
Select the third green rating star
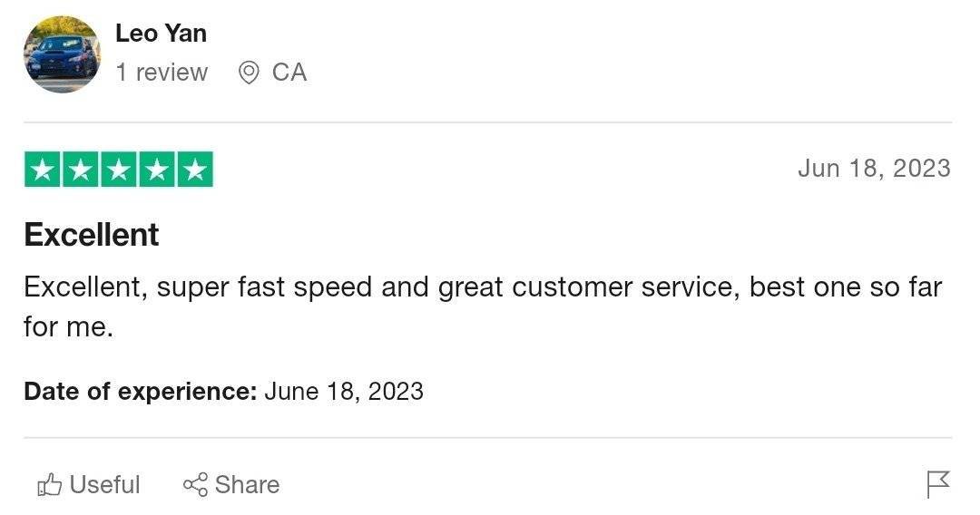click(119, 170)
